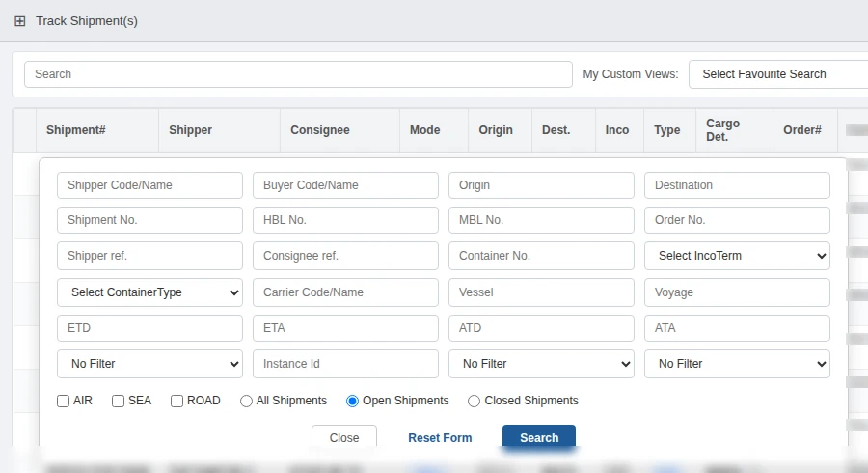Focus the MBL No. field

pos(541,220)
